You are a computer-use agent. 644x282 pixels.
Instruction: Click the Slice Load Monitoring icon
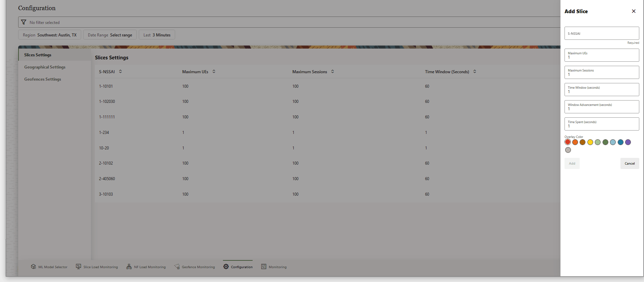coord(78,266)
